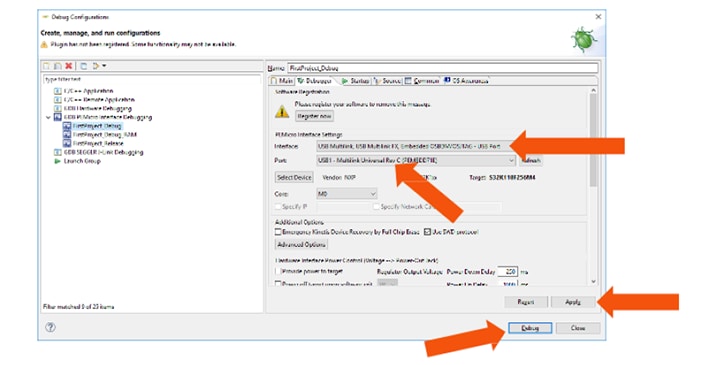This screenshot has width=720, height=365.
Task: Click the help question mark icon
Action: pyautogui.click(x=51, y=327)
